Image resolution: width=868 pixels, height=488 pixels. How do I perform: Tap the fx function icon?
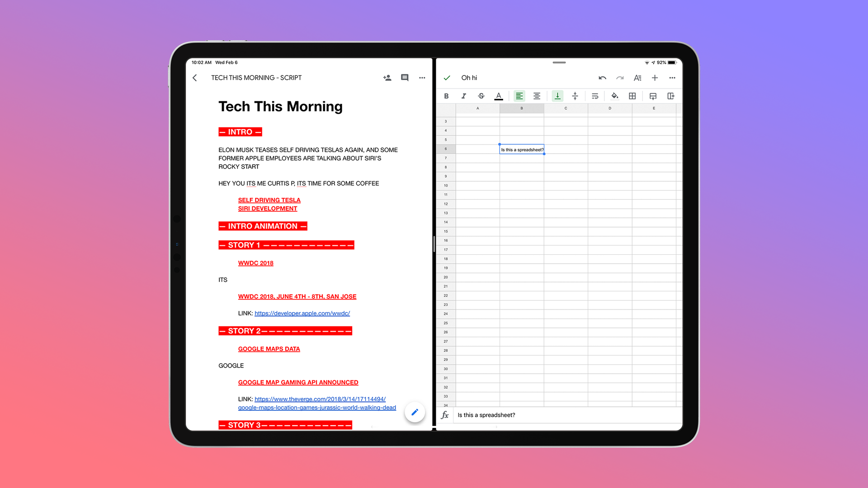tap(445, 415)
